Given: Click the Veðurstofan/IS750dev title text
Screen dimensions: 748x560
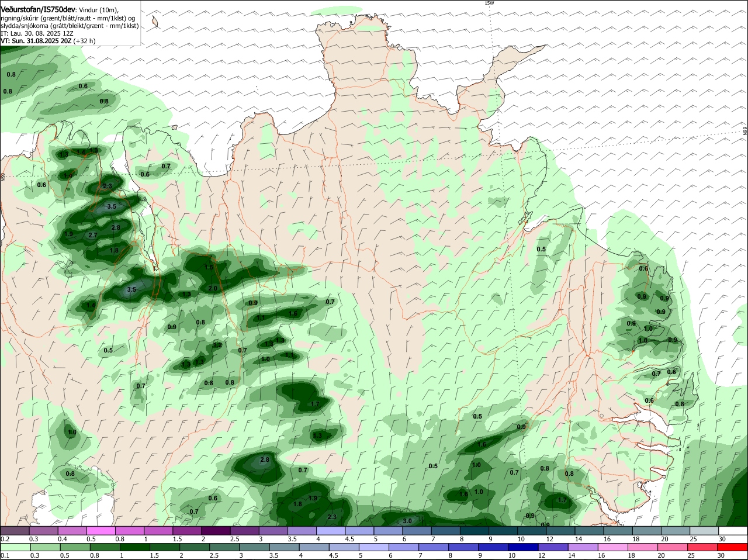Looking at the screenshot, I should point(37,10).
